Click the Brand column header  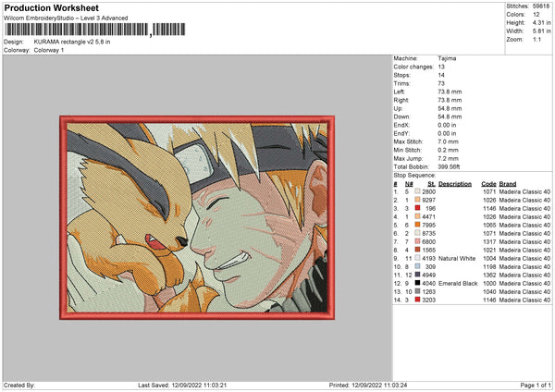(508, 184)
